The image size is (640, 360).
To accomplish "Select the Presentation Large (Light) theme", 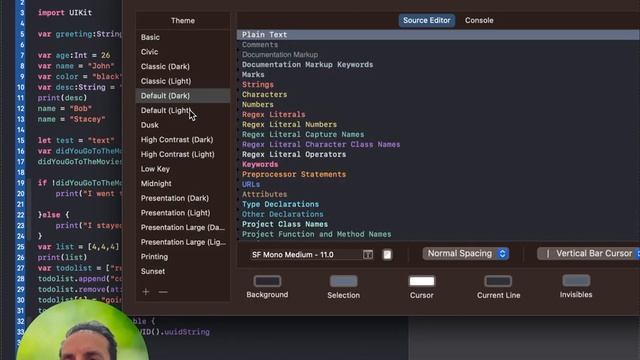I will (x=183, y=242).
